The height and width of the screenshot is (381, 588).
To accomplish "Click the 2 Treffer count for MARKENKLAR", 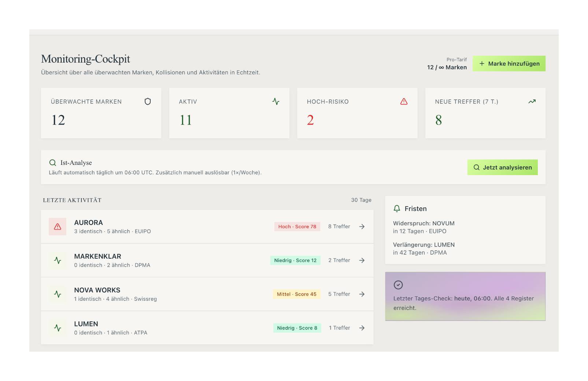I will 339,260.
